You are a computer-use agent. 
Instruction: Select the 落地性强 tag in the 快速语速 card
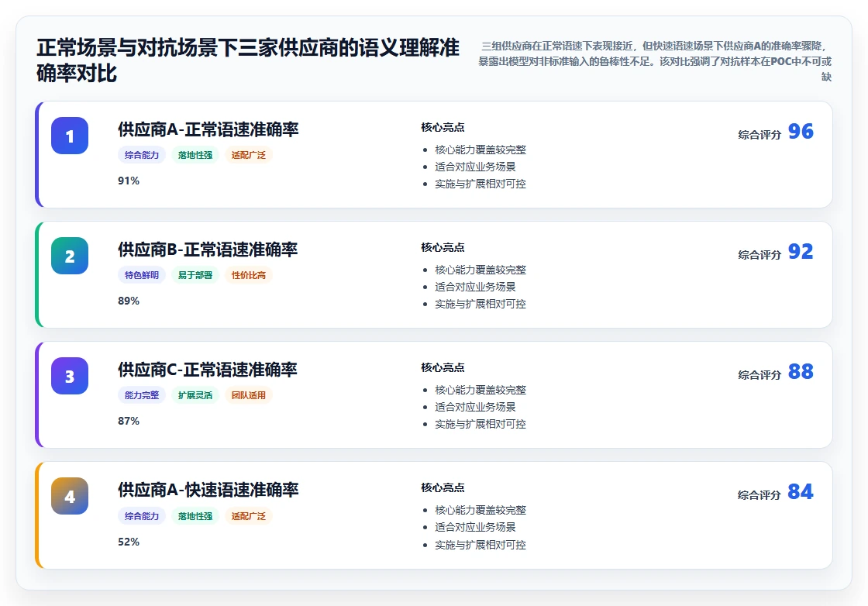(195, 516)
